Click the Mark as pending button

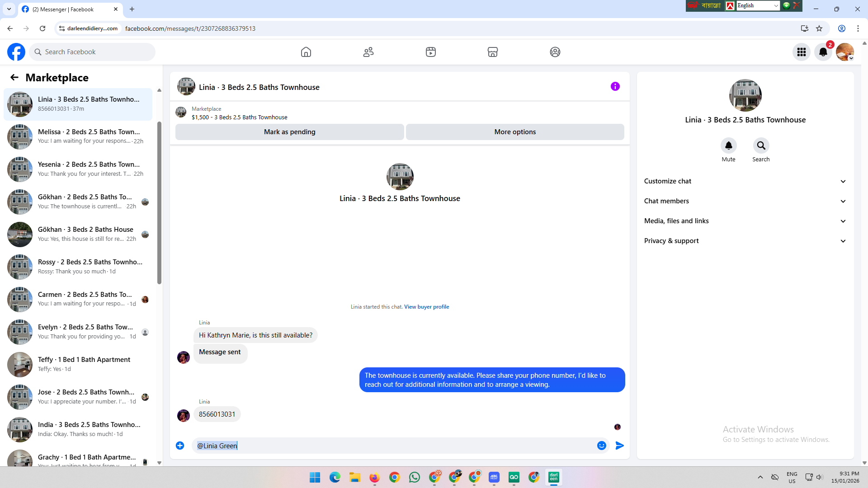289,132
